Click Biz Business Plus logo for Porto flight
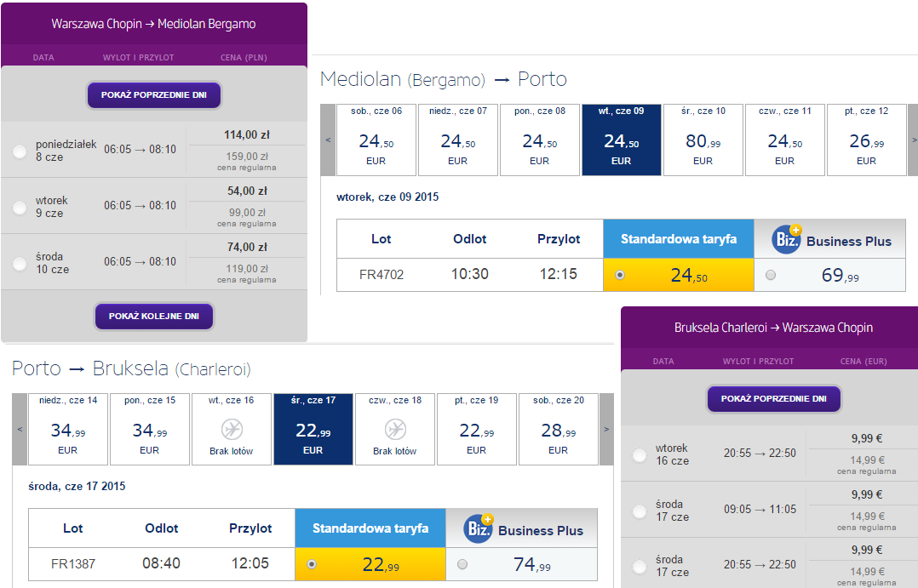Viewport: 918px width, 588px height. [x=786, y=239]
